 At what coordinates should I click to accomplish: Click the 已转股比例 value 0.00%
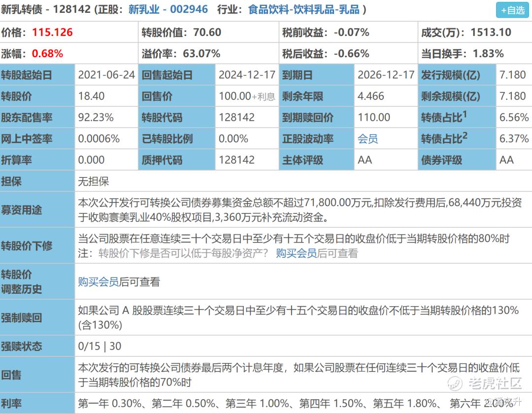(x=233, y=138)
